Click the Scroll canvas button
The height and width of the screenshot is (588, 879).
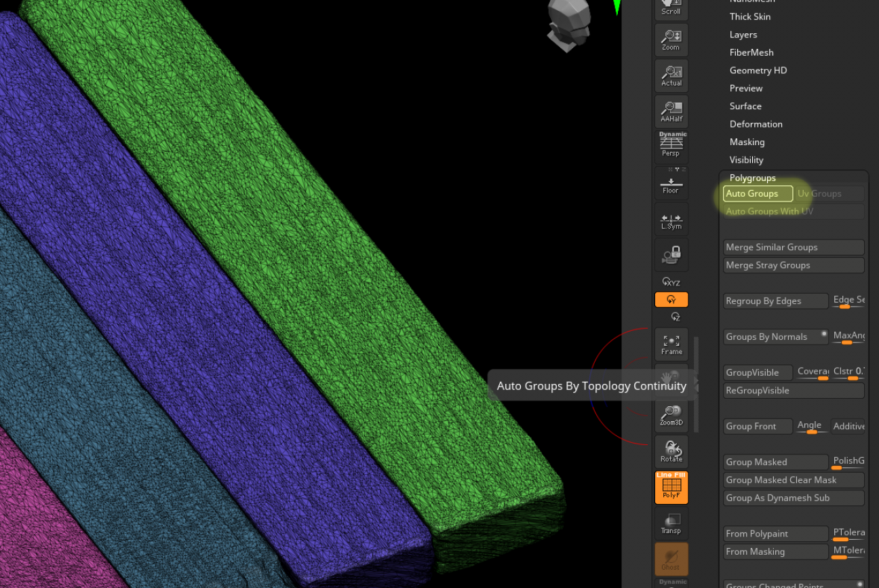click(671, 9)
